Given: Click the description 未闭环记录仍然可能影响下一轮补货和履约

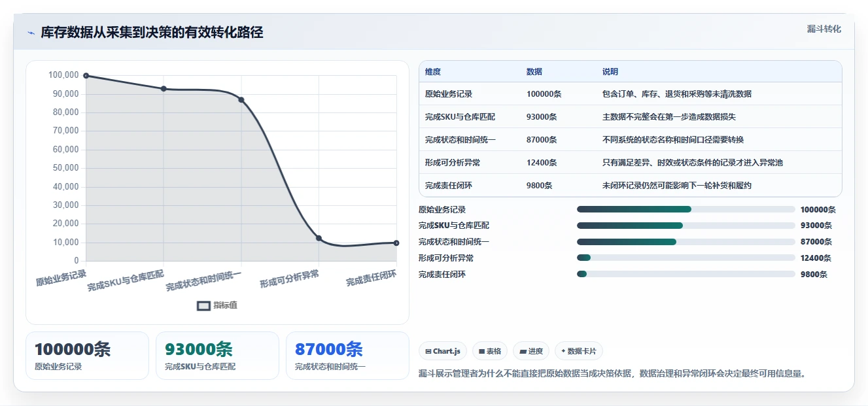Looking at the screenshot, I should tap(677, 186).
